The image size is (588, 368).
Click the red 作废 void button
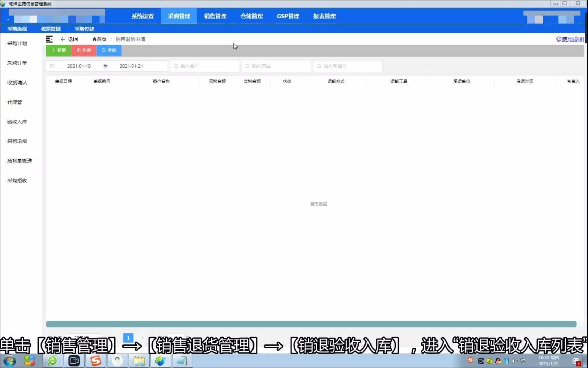pos(84,50)
